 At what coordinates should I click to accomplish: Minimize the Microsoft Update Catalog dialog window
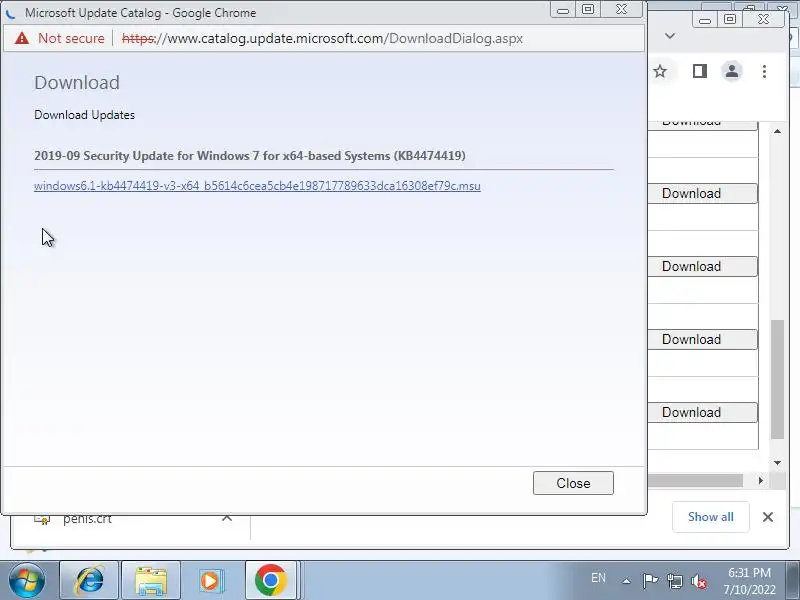point(563,10)
